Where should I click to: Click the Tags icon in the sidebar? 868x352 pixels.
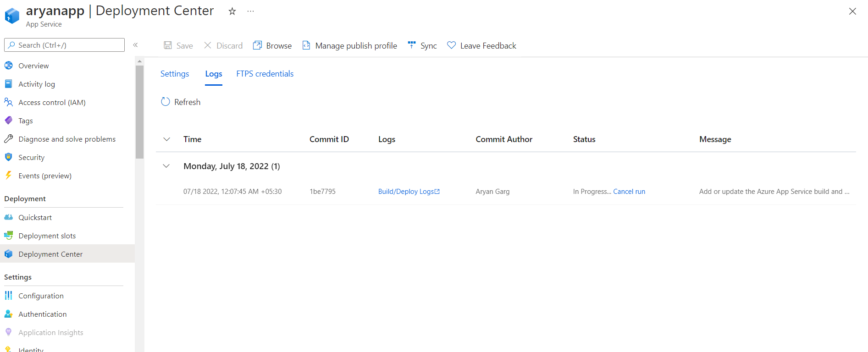(x=9, y=121)
